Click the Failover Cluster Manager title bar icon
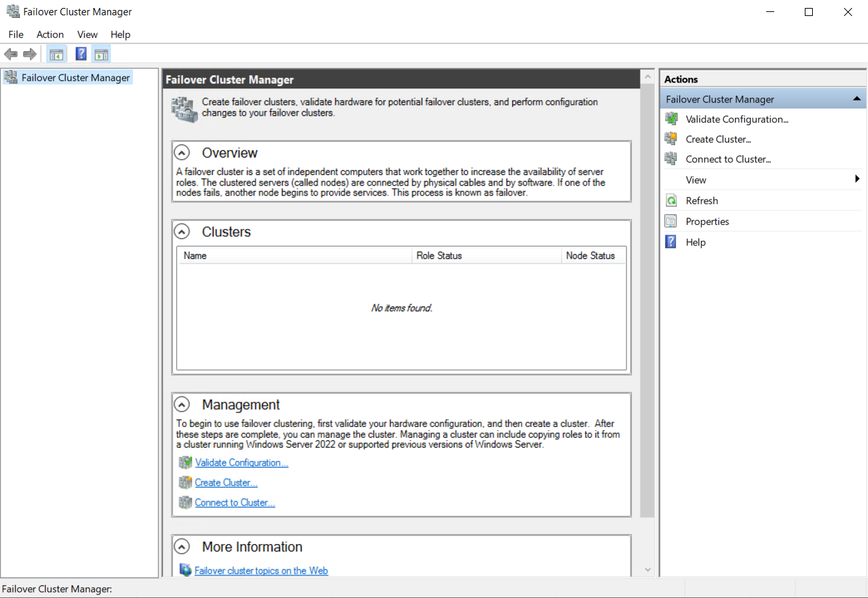The height and width of the screenshot is (598, 868). (x=13, y=11)
